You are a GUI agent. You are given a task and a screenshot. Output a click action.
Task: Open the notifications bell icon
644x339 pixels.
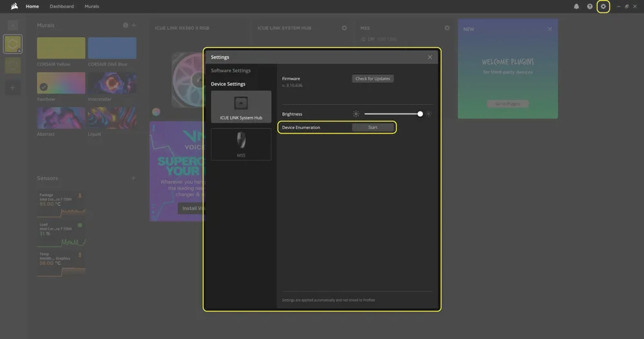tap(576, 6)
